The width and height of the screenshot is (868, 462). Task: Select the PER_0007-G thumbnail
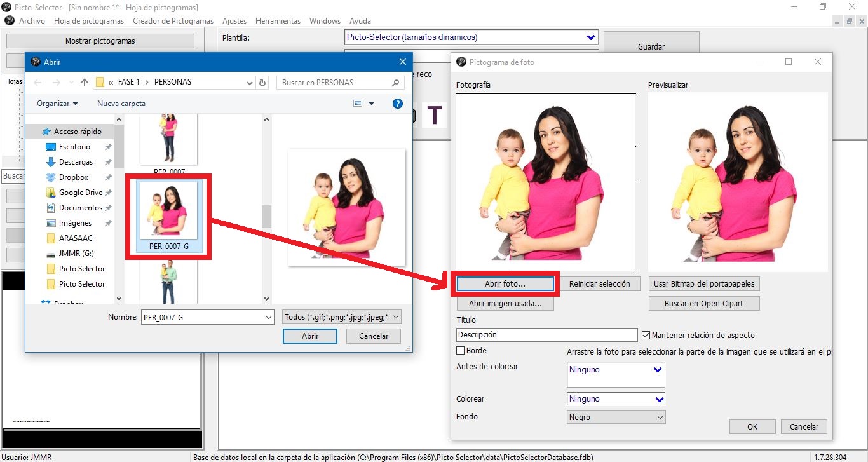click(x=170, y=210)
